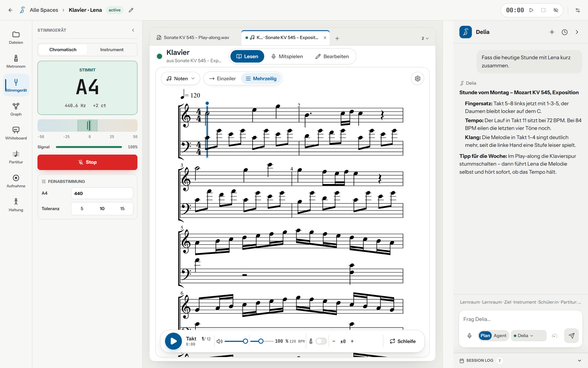Open the Haltung posture tool

pos(16,205)
